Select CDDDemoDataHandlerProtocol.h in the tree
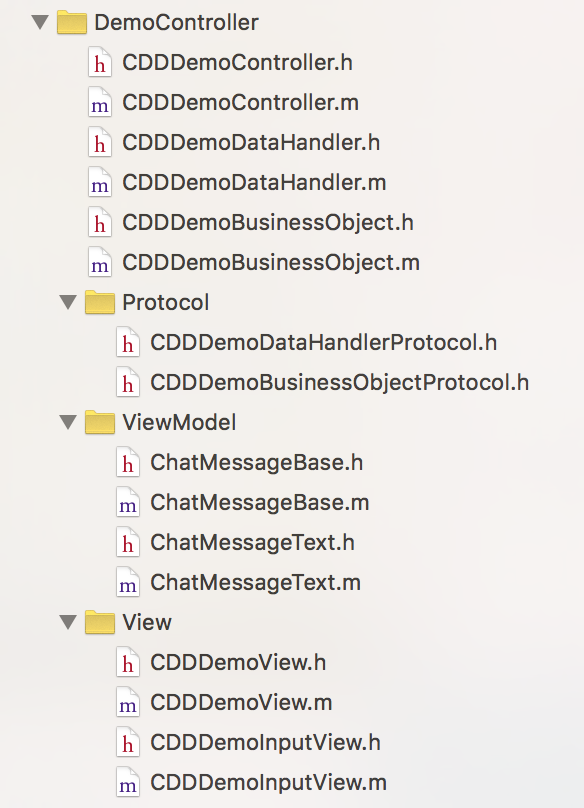The height and width of the screenshot is (808, 584). click(310, 342)
